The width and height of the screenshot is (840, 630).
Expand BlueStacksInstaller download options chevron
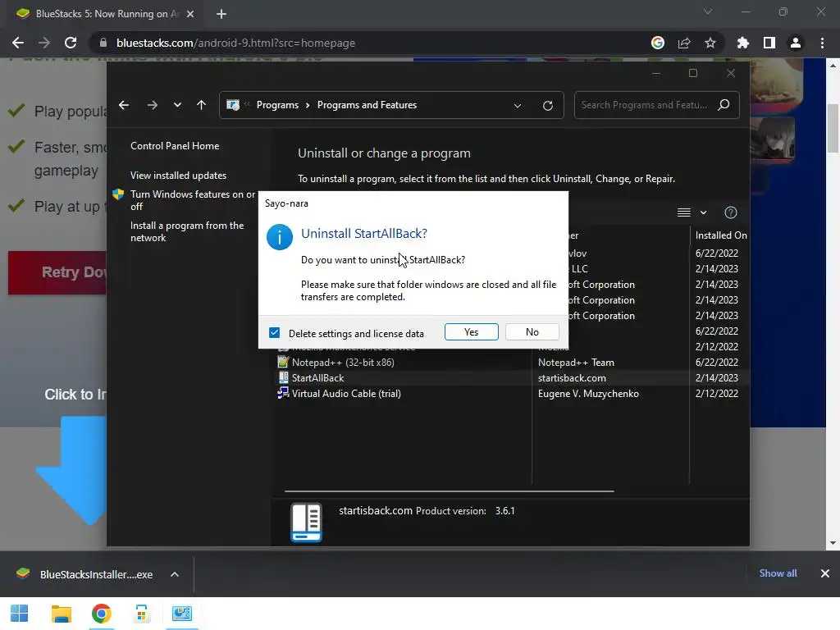pos(175,574)
